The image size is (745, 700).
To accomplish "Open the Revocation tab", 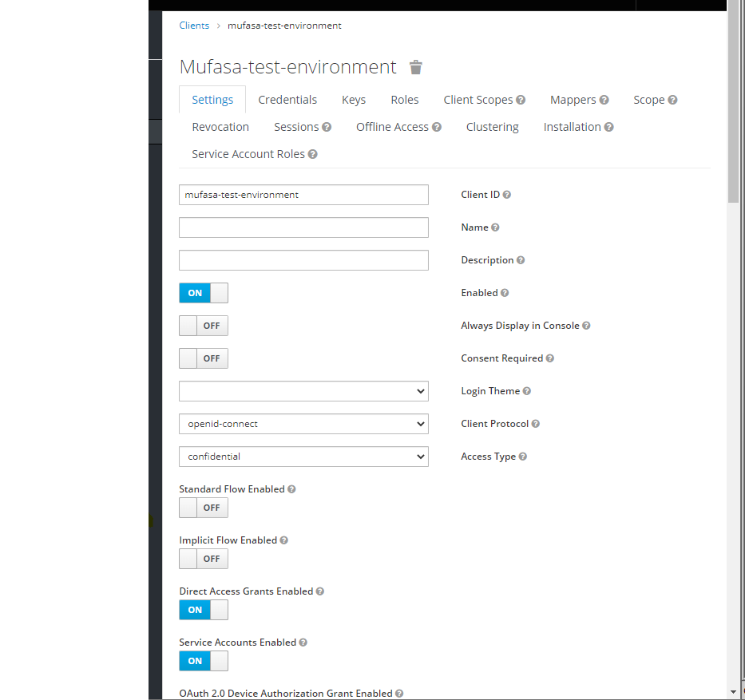I will pyautogui.click(x=220, y=127).
